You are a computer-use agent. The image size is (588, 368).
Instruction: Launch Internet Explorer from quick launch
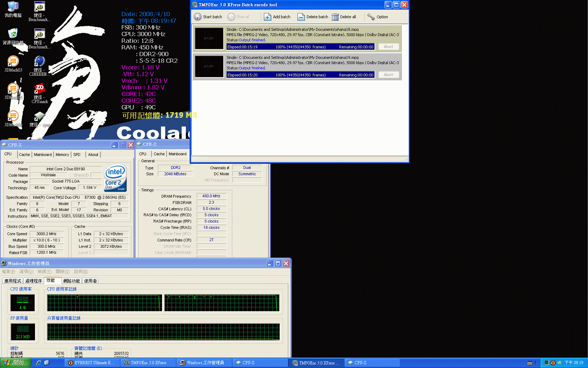[x=39, y=363]
